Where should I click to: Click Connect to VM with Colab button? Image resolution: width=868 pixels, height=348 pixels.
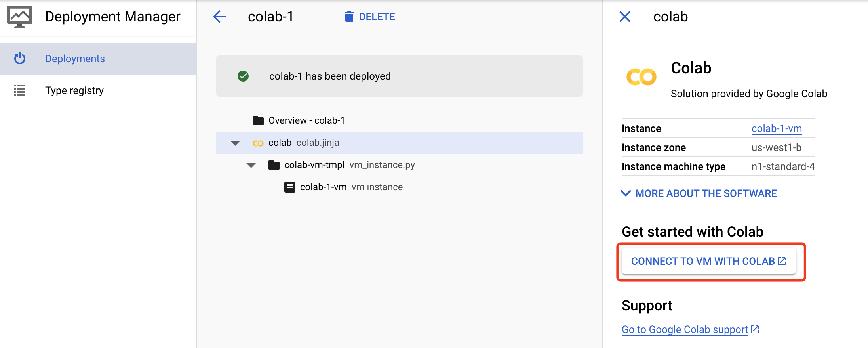[708, 261]
